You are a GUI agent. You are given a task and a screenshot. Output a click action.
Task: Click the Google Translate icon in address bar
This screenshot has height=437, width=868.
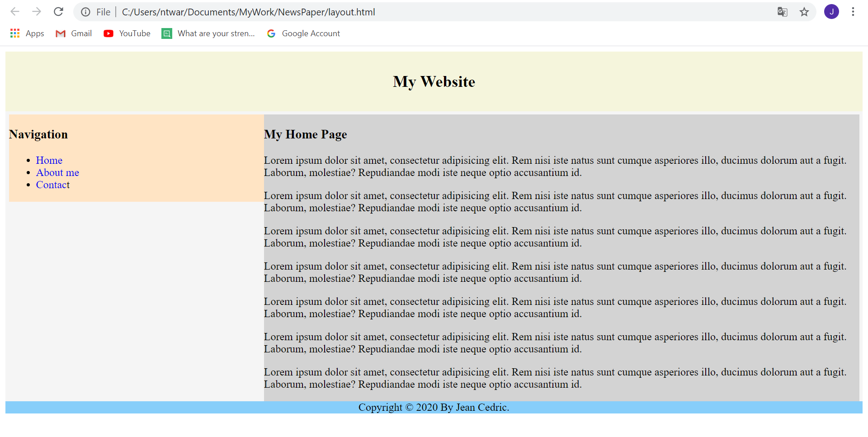[782, 12]
